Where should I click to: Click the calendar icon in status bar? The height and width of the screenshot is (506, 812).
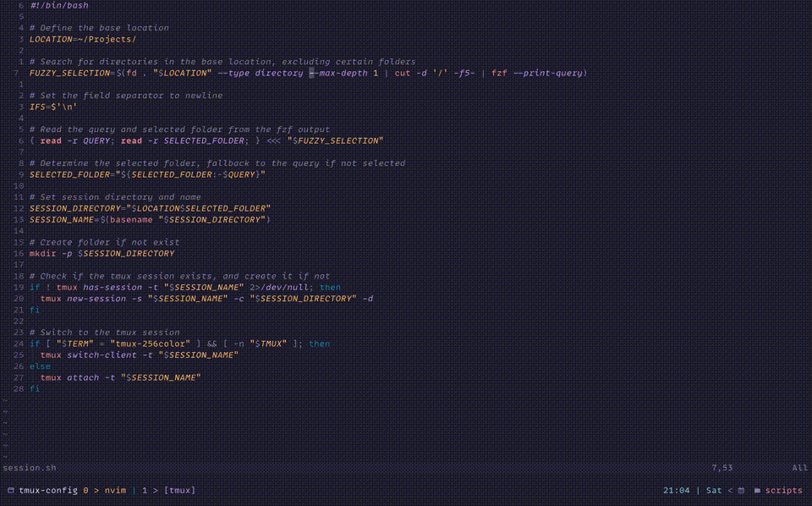[x=741, y=490]
